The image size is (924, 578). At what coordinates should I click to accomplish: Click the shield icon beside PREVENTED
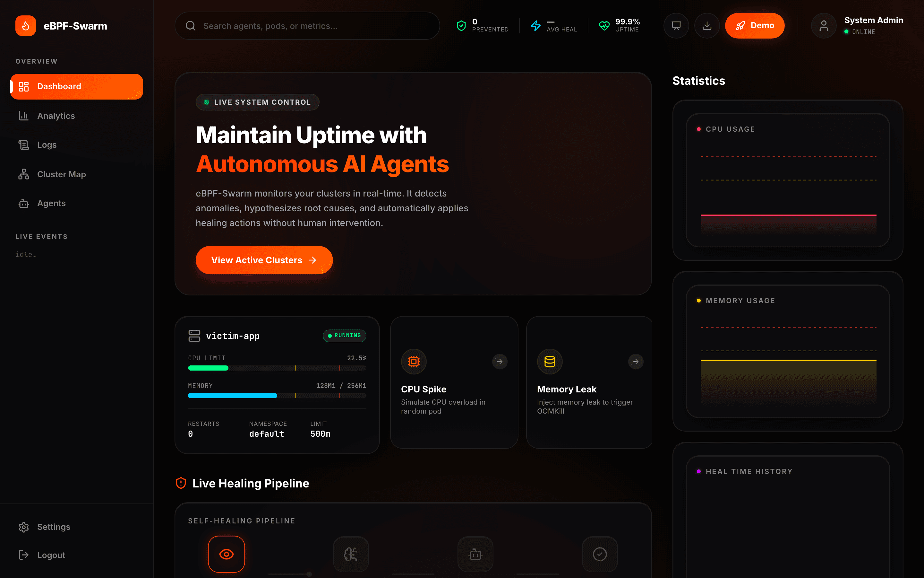click(461, 26)
